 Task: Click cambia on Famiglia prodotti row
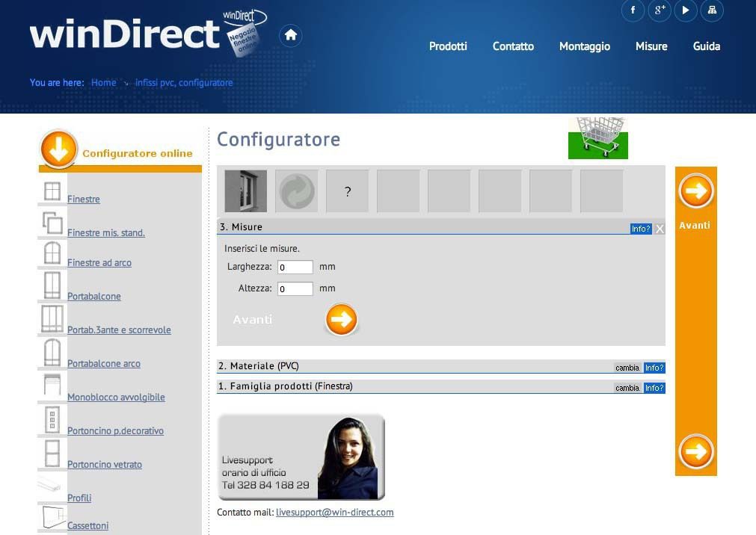click(x=627, y=388)
